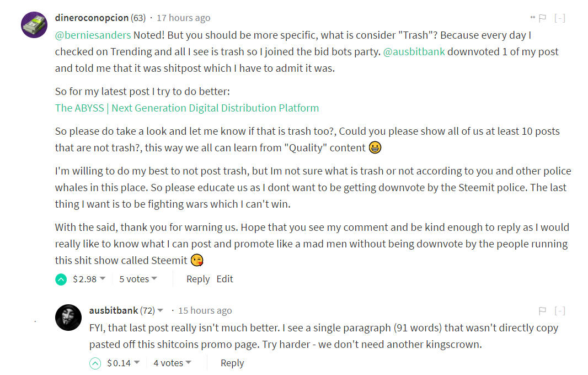588x375 pixels.
Task: Flag ausbitbank's reply
Action: pyautogui.click(x=542, y=311)
